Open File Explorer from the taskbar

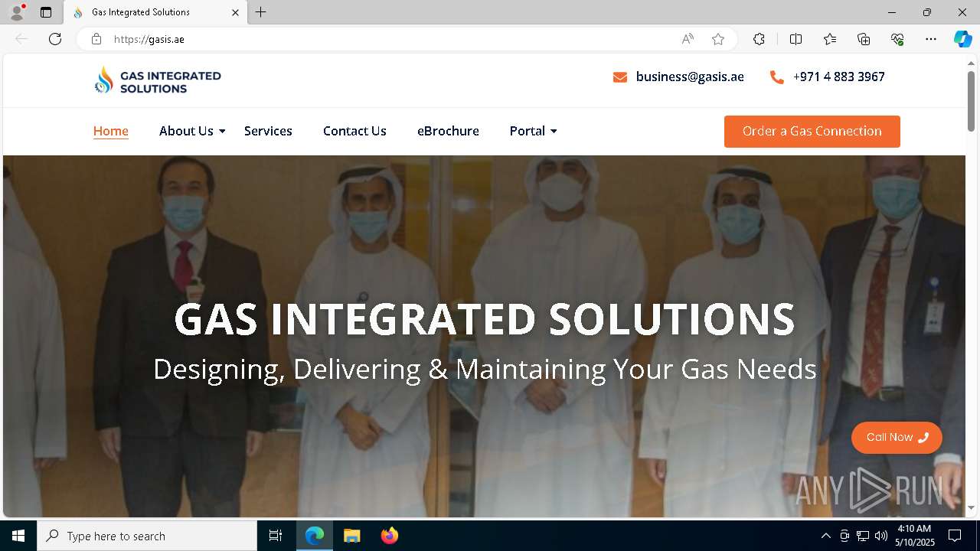click(x=351, y=536)
